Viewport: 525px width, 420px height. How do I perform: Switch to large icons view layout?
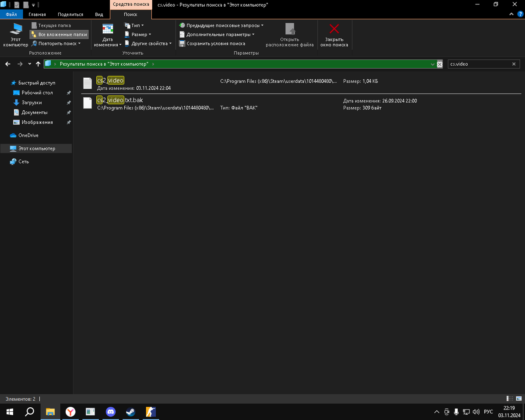(x=518, y=399)
